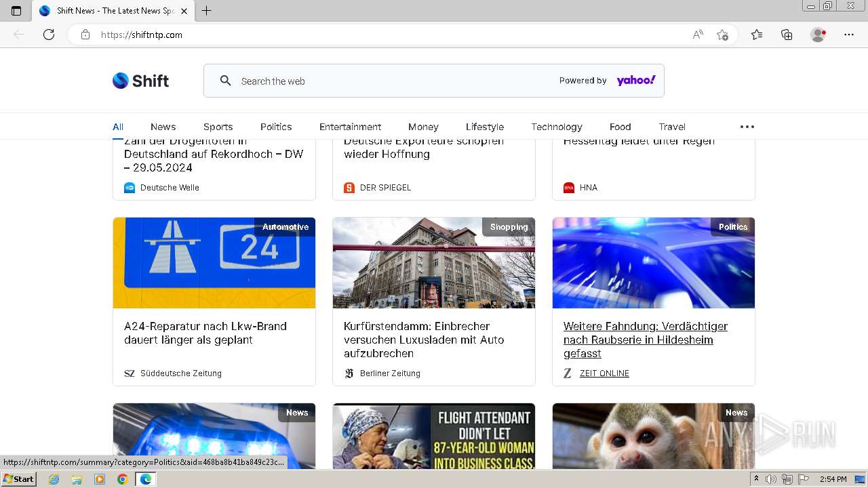Switch to the Politics category
Image resolution: width=868 pixels, height=488 pixels.
coord(276,127)
